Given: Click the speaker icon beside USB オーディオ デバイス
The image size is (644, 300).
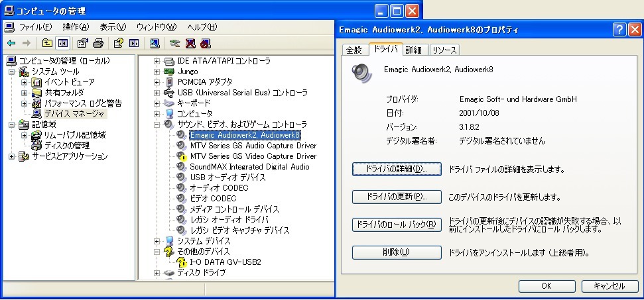Looking at the screenshot, I should click(182, 177).
